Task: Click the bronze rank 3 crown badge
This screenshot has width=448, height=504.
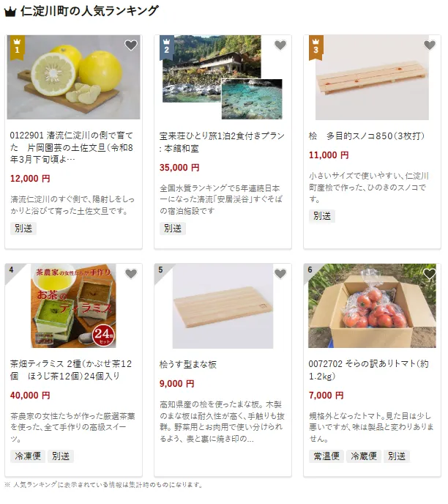Action: pyautogui.click(x=316, y=48)
